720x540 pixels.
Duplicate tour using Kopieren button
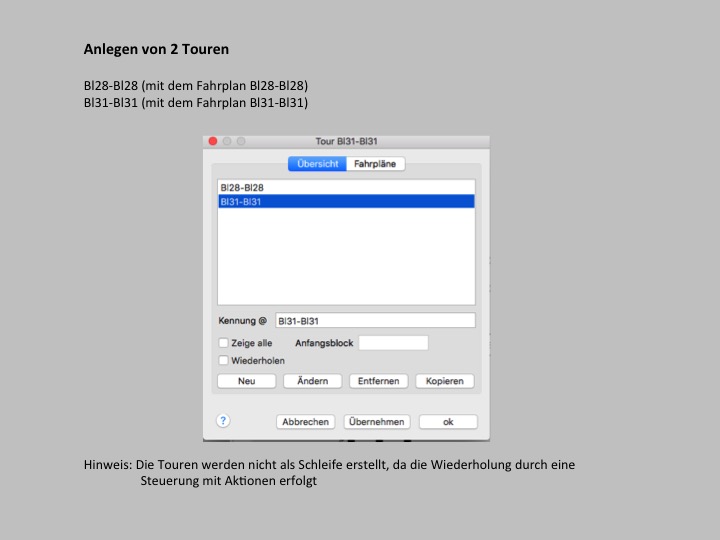444,381
